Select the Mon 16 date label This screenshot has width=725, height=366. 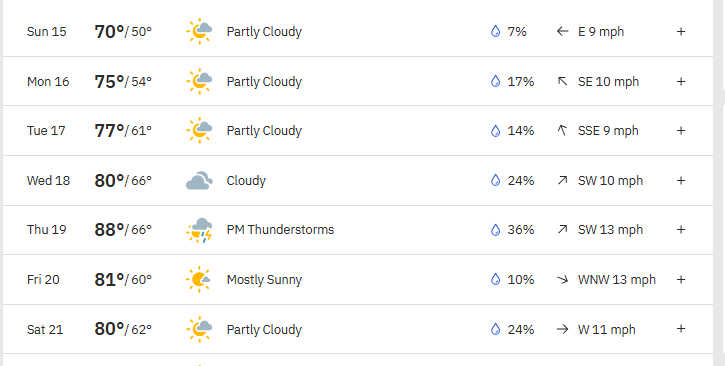[x=48, y=81]
